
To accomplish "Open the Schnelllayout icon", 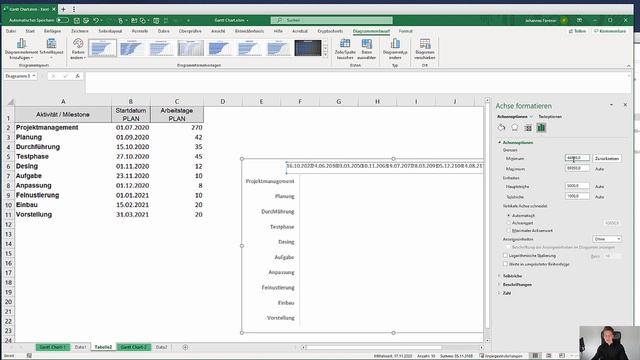I will point(51,43).
